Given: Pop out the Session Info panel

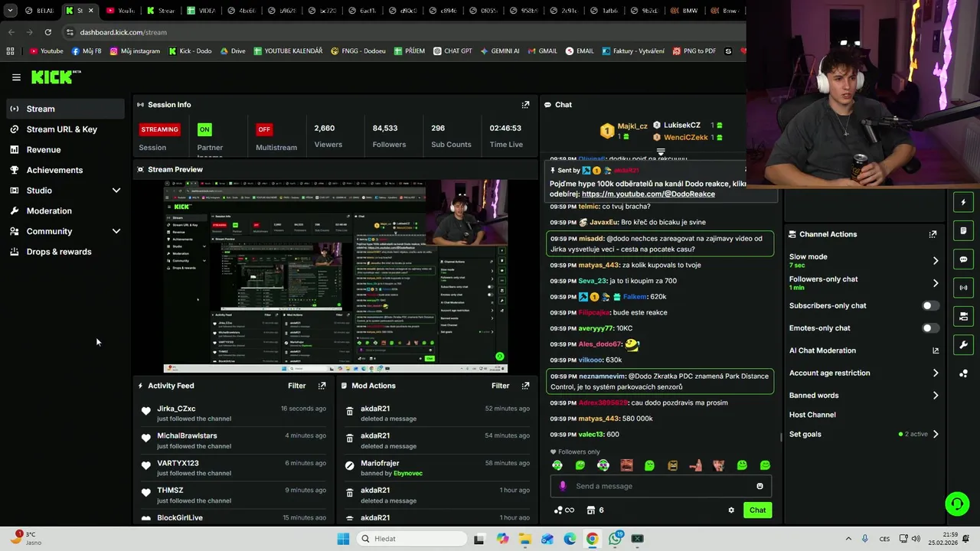Looking at the screenshot, I should [x=525, y=105].
